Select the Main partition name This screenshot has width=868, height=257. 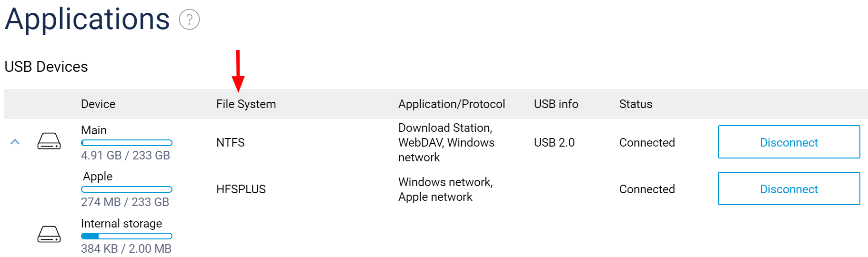(94, 130)
